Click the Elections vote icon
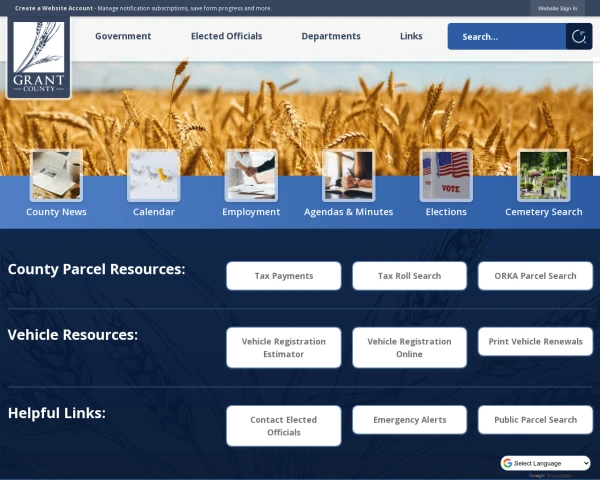 [x=446, y=176]
